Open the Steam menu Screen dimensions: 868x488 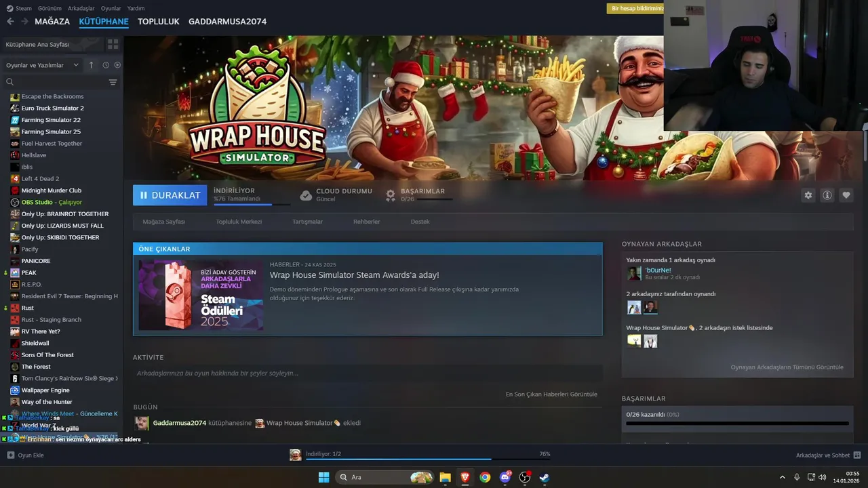pyautogui.click(x=24, y=8)
